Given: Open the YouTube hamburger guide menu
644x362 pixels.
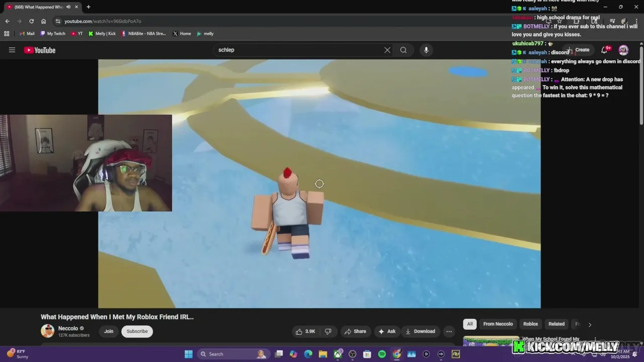Looking at the screenshot, I should point(12,50).
